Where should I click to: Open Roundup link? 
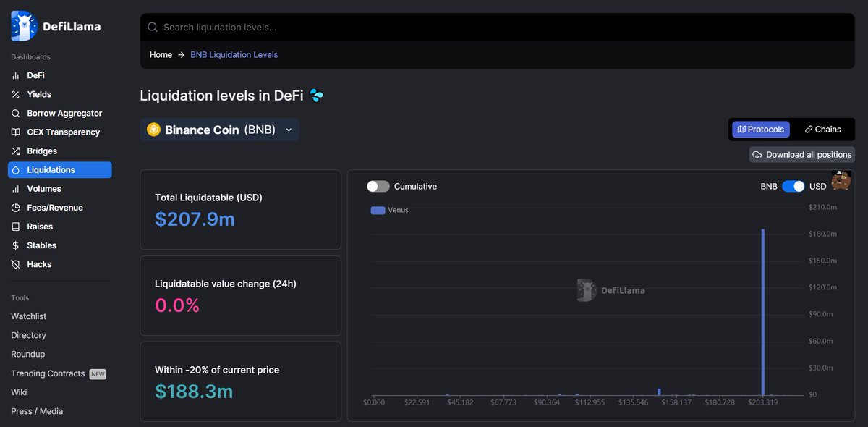pos(28,355)
